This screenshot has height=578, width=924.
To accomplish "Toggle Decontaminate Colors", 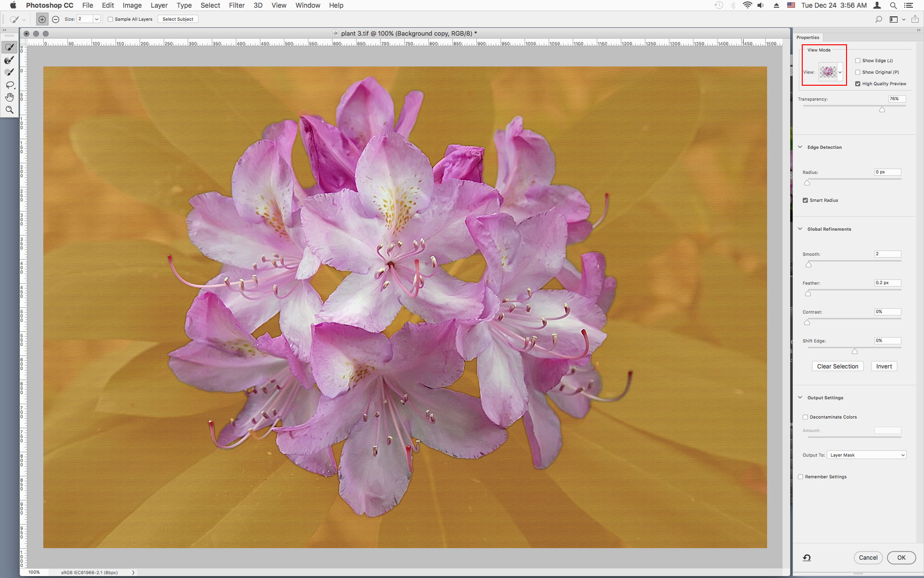I will [804, 417].
